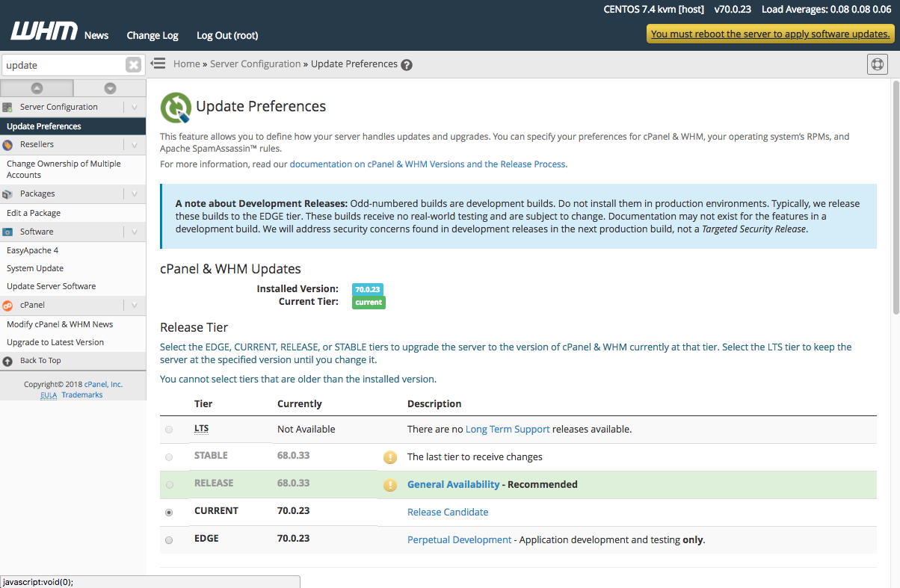This screenshot has width=900, height=588.
Task: Click Back To Top in sidebar
Action: coord(40,360)
